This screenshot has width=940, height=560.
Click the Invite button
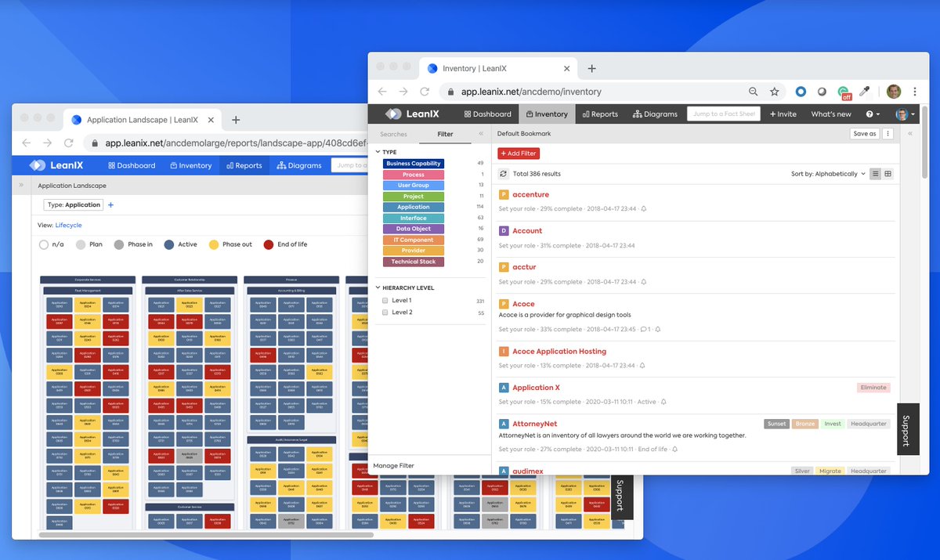pyautogui.click(x=783, y=114)
